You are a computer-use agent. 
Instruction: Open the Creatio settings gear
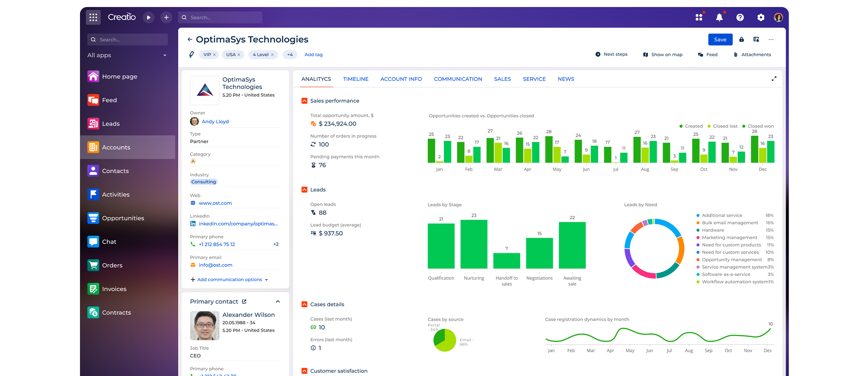point(760,17)
